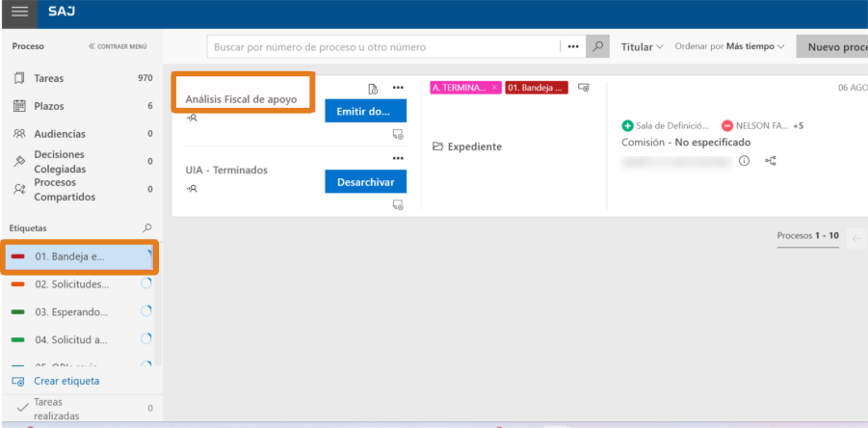
Task: Click the hierarchy tree icon beside info icon
Action: point(771,161)
